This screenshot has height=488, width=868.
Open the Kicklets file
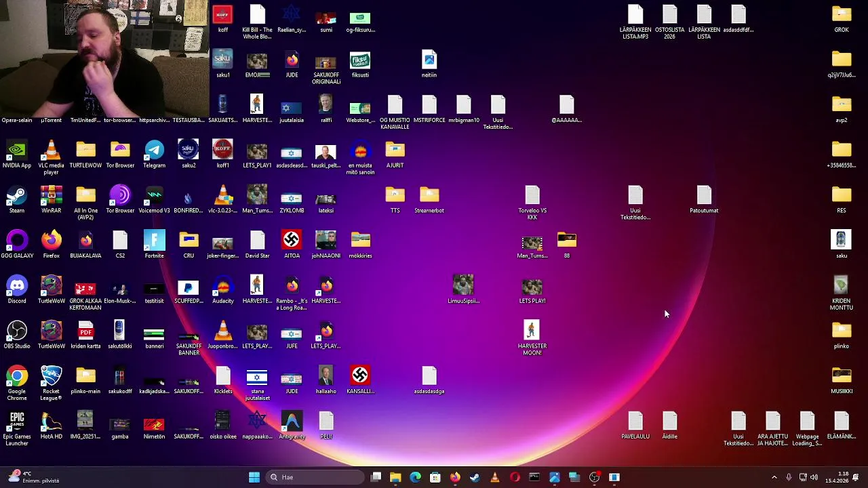[x=222, y=380]
